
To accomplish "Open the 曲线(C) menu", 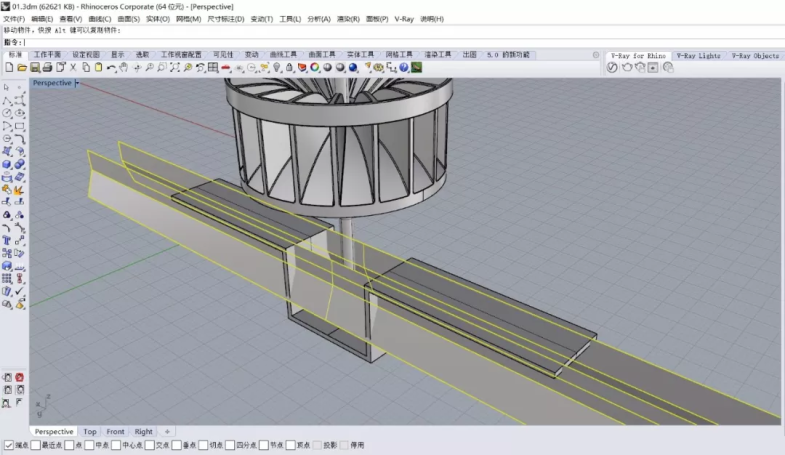I will click(x=100, y=19).
